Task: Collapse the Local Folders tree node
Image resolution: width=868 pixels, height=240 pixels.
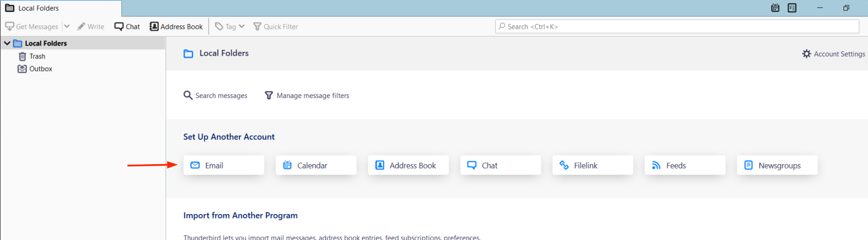Action: (x=7, y=43)
